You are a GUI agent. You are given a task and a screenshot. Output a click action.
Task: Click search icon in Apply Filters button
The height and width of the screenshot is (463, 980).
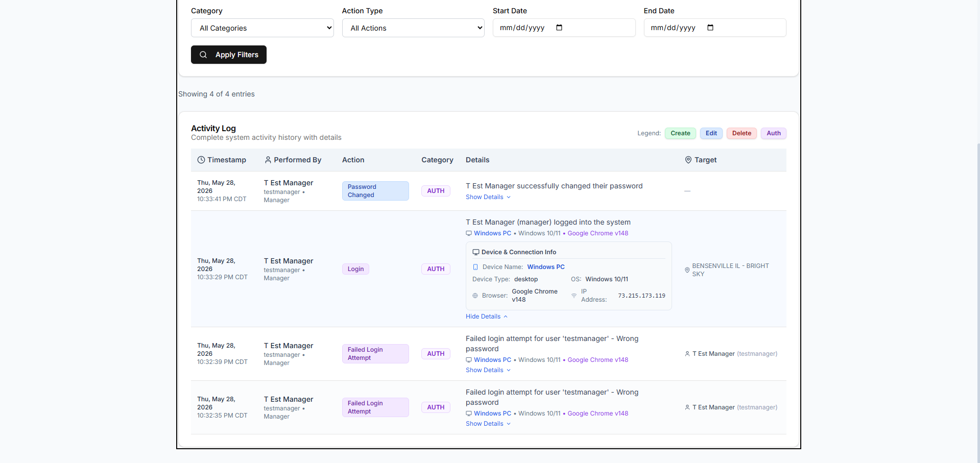(x=203, y=55)
